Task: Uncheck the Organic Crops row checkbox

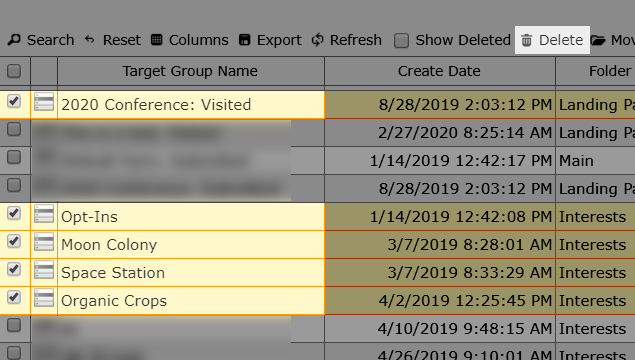Action: pos(14,297)
